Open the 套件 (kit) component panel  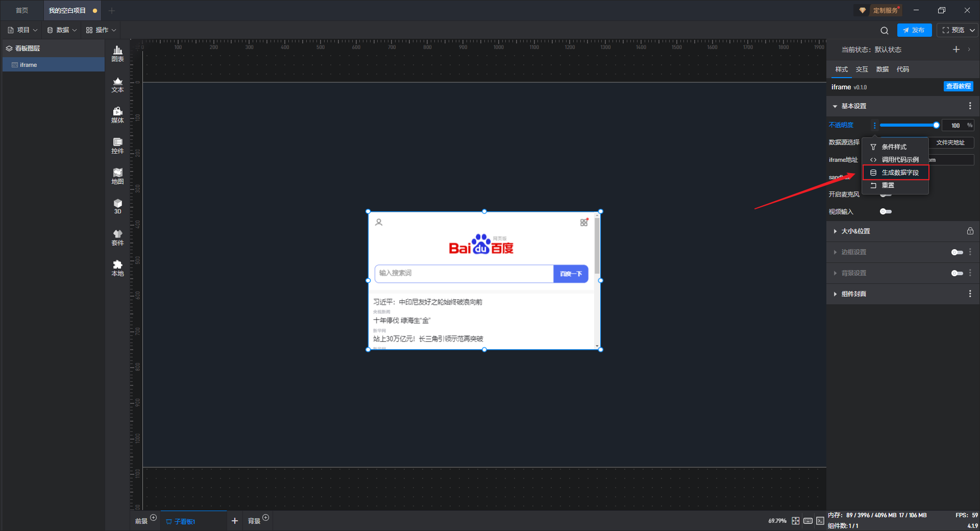[117, 237]
